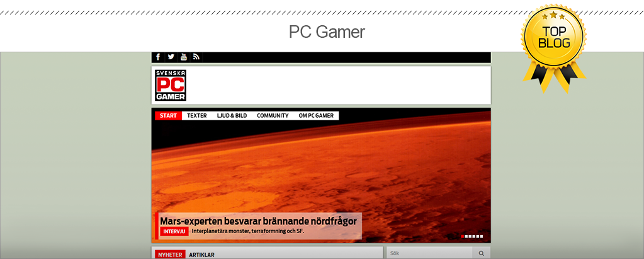
Task: Select the START menu item
Action: click(x=168, y=116)
